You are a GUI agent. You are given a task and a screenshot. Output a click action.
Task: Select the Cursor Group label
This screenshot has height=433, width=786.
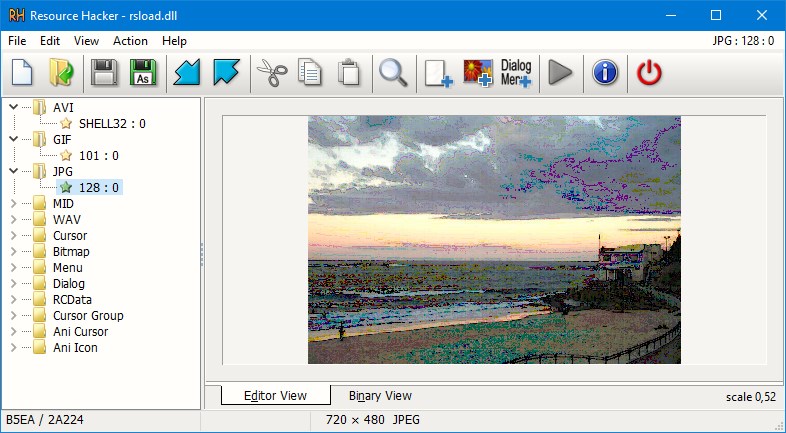pos(88,316)
